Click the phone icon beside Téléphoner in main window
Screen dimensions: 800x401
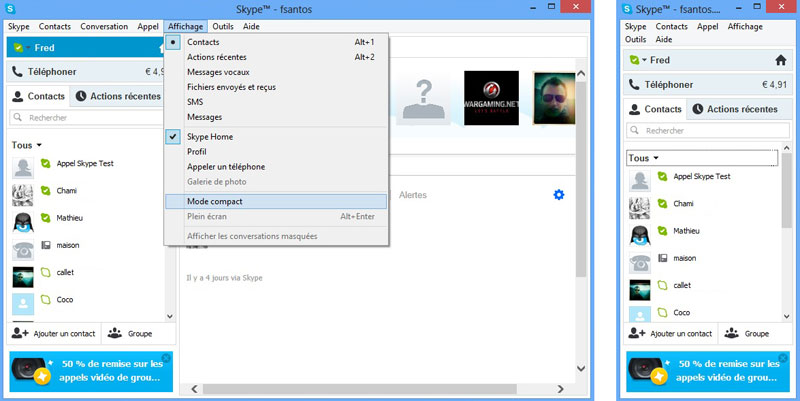point(17,71)
